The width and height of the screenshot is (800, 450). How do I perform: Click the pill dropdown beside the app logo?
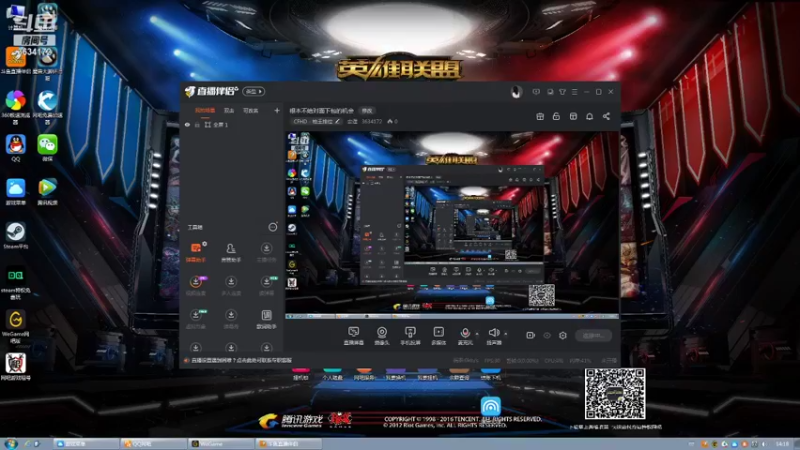pos(254,91)
